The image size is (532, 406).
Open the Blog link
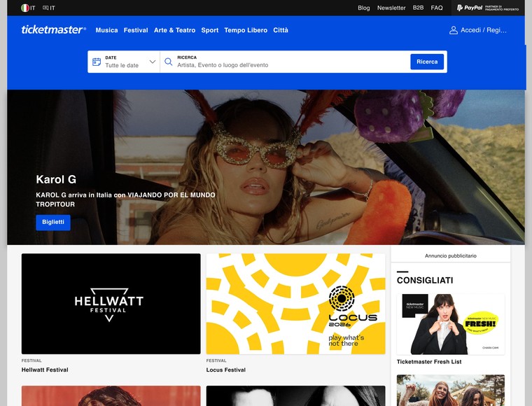[x=364, y=8]
